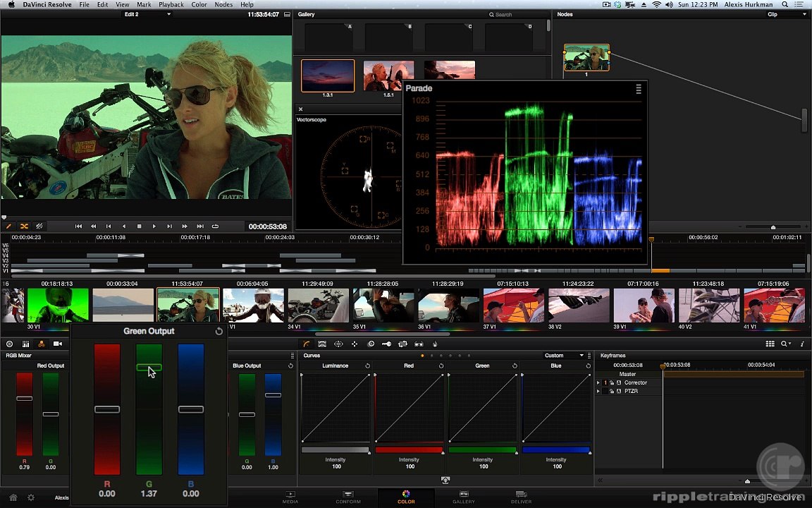Click the large Green Output slider handle

[x=149, y=368]
